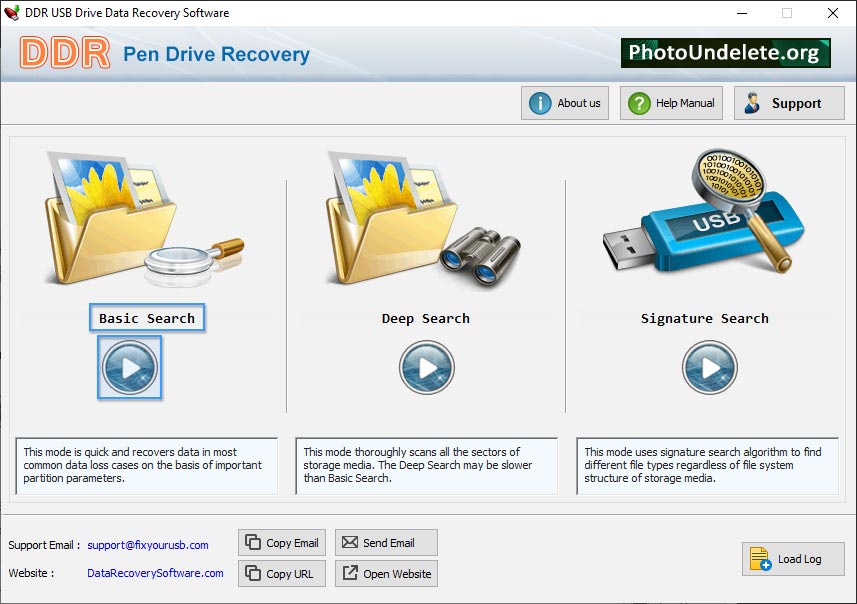Click the Signature Search description text box
The height and width of the screenshot is (604, 857).
pyautogui.click(x=707, y=466)
